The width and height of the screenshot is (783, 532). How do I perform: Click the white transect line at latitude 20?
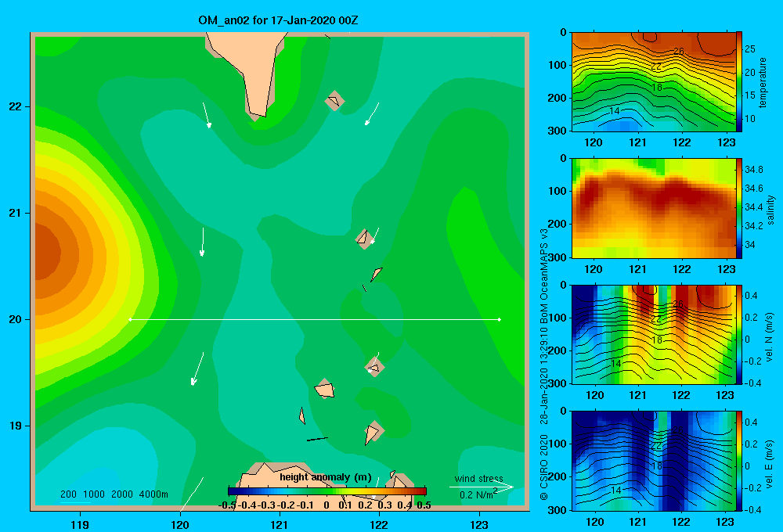(315, 319)
